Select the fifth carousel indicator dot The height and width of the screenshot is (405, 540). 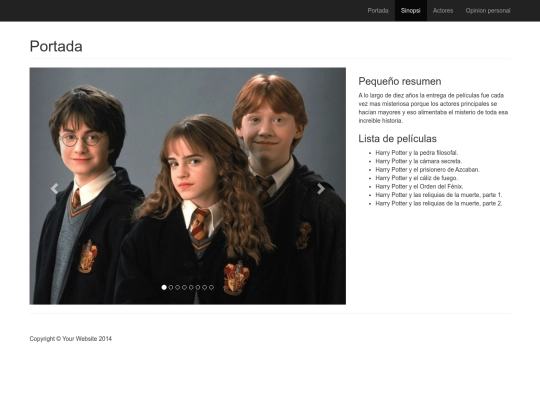click(191, 287)
